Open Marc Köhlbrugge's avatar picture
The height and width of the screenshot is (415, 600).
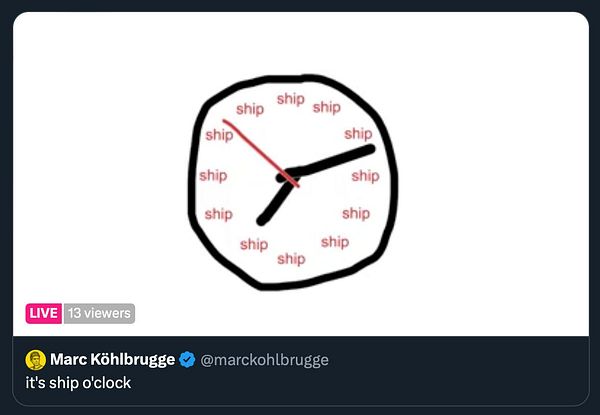(35, 360)
